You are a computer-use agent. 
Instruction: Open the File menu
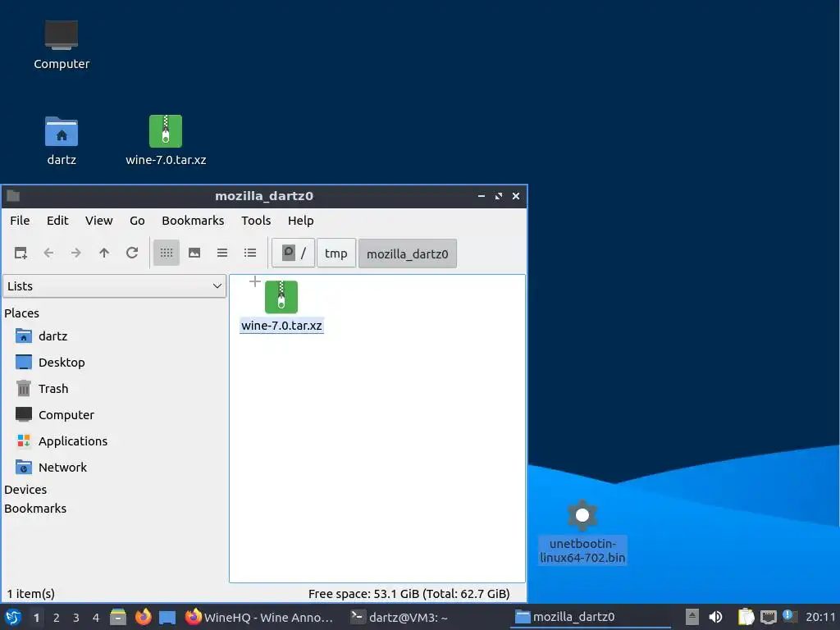coord(20,221)
